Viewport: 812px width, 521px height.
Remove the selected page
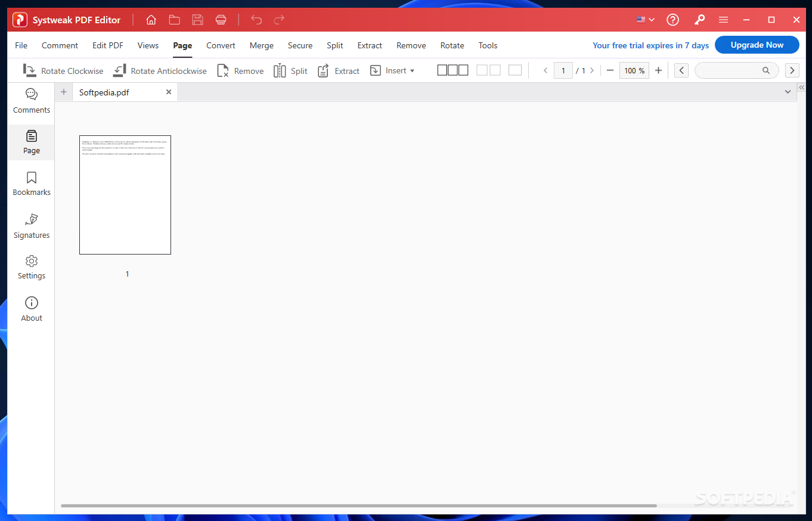(240, 70)
